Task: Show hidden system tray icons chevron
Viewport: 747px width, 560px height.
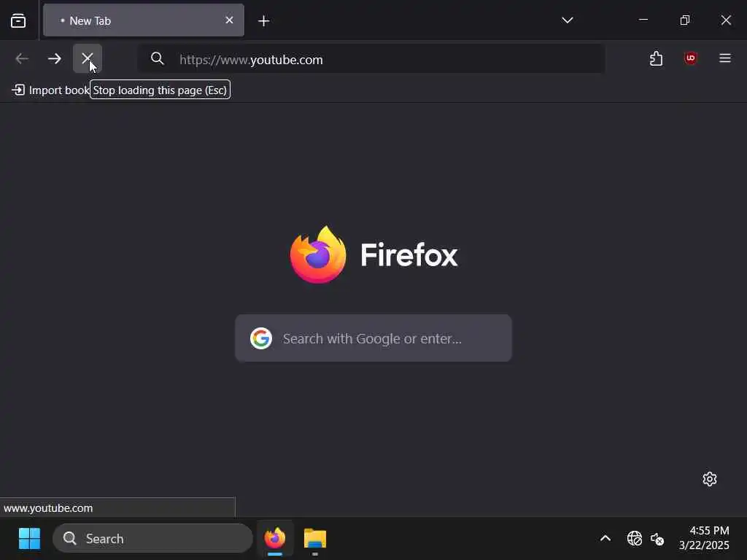Action: (605, 539)
